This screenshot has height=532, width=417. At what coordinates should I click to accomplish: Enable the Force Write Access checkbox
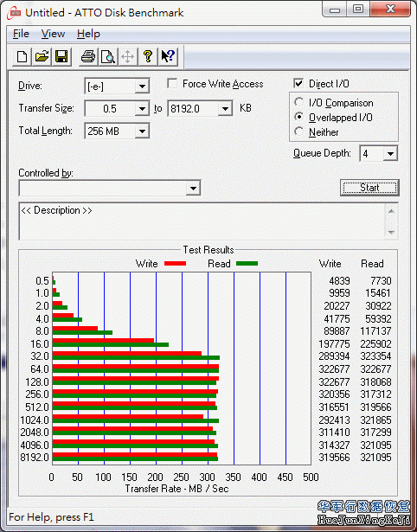coord(172,83)
